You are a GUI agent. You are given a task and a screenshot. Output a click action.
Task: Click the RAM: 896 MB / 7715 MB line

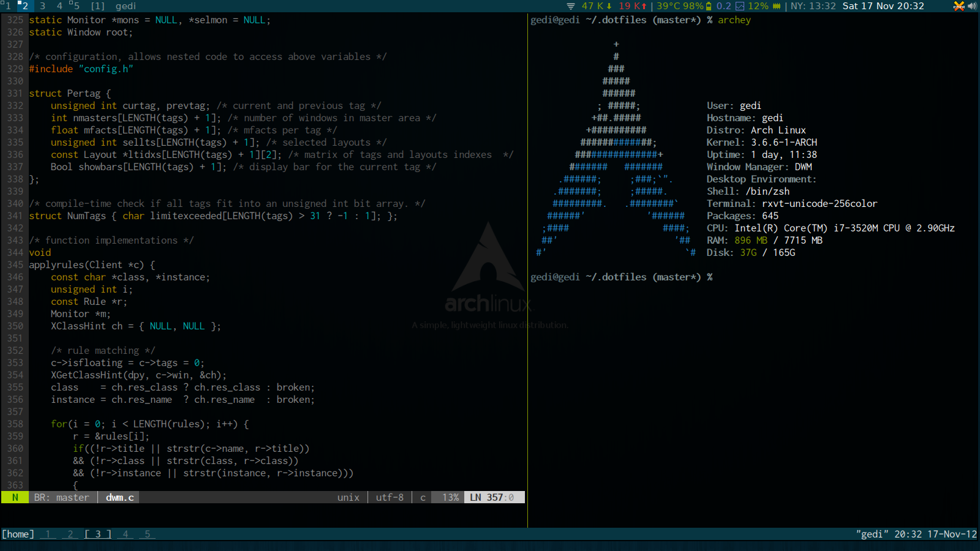tap(764, 240)
